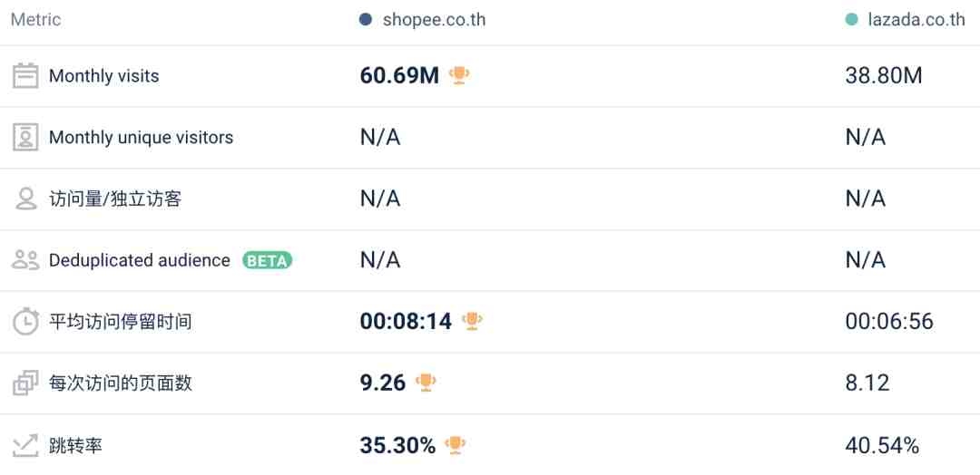Click the trophy icon next to 00:08:14
The width and height of the screenshot is (980, 475).
click(x=472, y=321)
